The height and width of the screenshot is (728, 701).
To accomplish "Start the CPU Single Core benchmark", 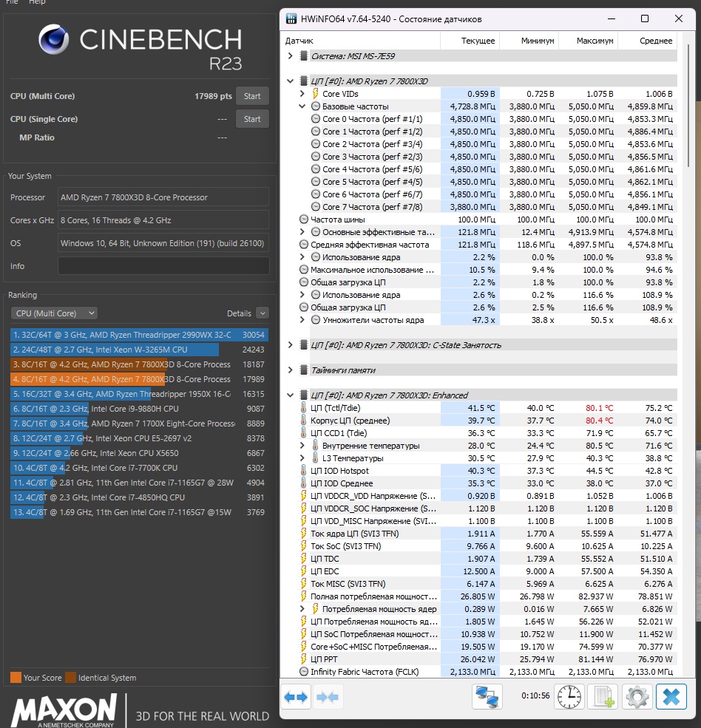I will 252,119.
